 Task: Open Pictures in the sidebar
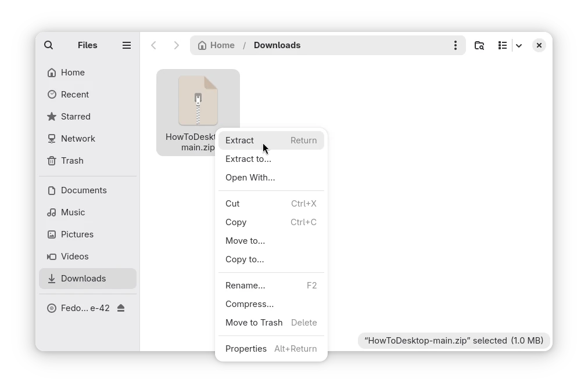[88, 234]
